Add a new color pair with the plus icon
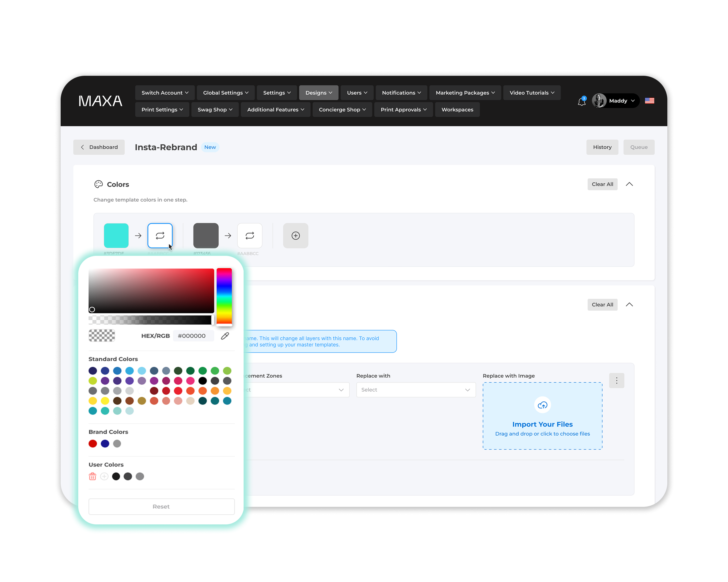 (295, 236)
